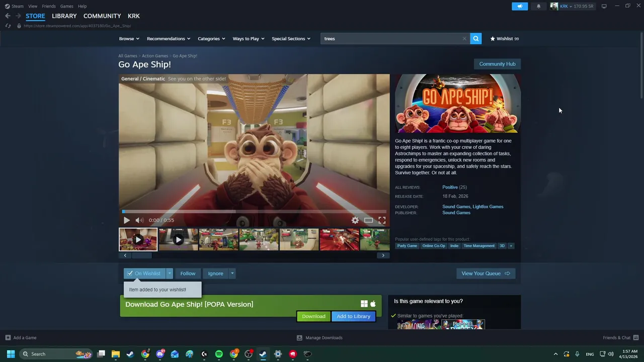The width and height of the screenshot is (644, 362).
Task: Open the Ways to Play dropdown
Action: 249,39
